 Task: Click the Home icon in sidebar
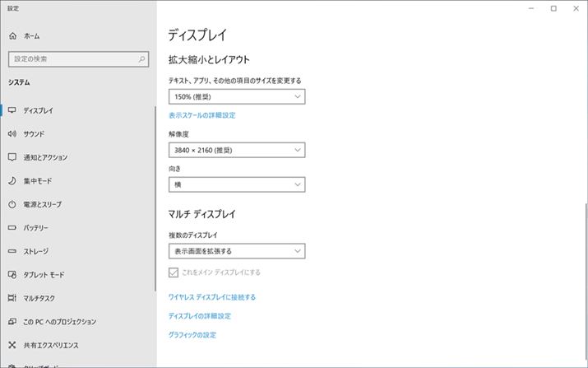point(12,36)
